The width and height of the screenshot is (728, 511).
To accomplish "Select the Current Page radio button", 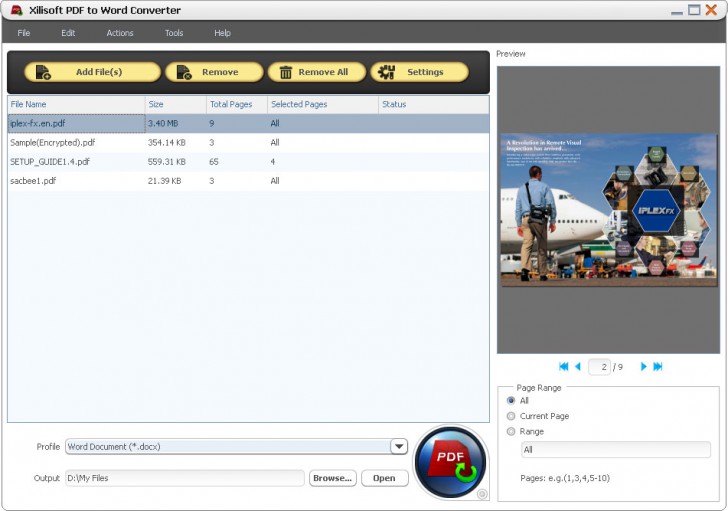I will click(511, 416).
